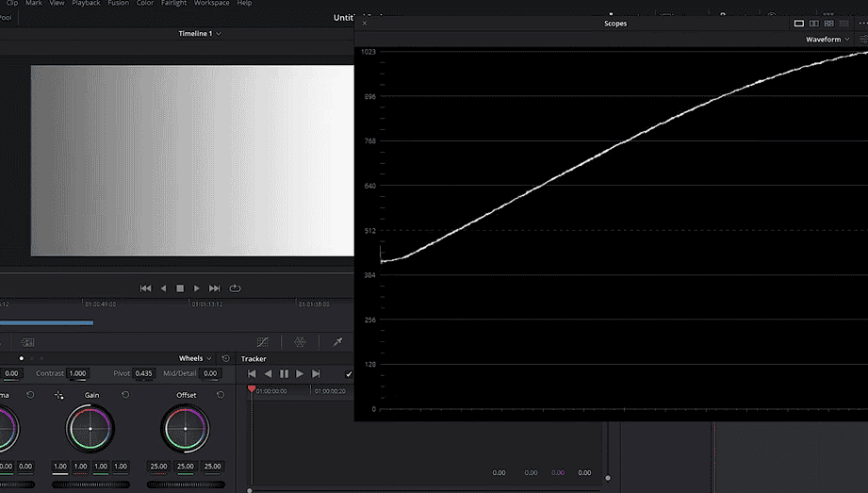Open the Workspace menu
The image size is (868, 493).
click(211, 4)
